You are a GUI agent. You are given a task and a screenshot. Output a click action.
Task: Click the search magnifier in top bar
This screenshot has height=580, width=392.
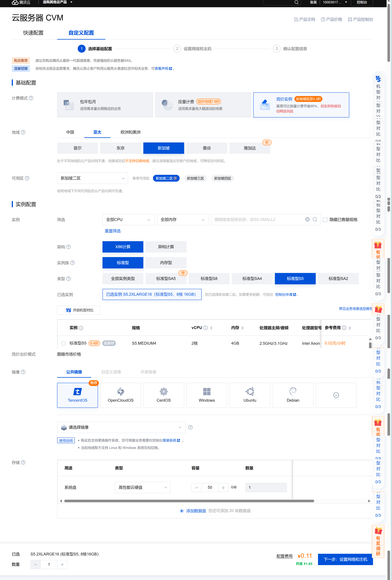(296, 3)
